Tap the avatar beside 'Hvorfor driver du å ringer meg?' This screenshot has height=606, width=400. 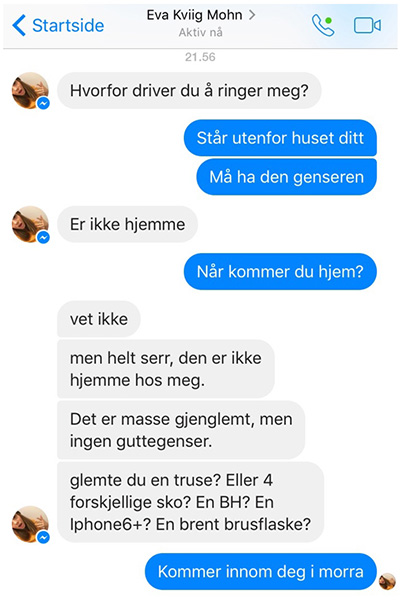tap(31, 90)
